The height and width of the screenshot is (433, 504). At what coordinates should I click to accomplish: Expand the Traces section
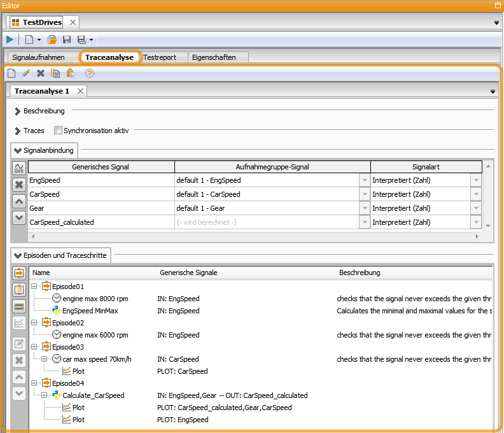pyautogui.click(x=18, y=131)
